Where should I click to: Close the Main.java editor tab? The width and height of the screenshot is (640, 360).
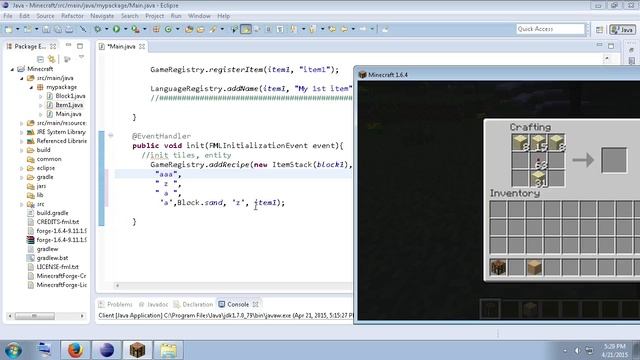(x=142, y=47)
